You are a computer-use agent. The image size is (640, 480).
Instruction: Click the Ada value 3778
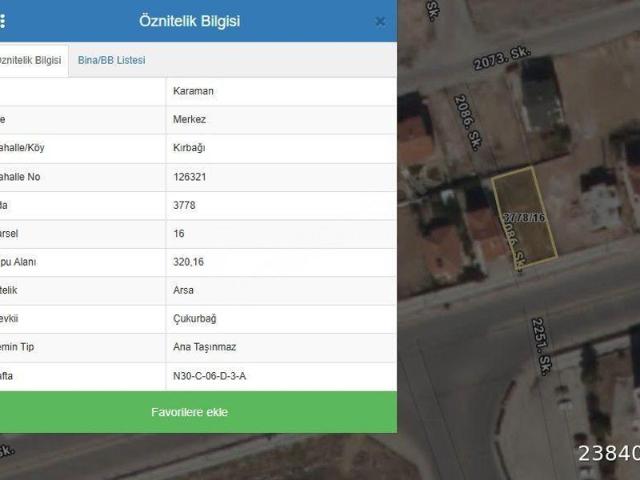click(184, 205)
